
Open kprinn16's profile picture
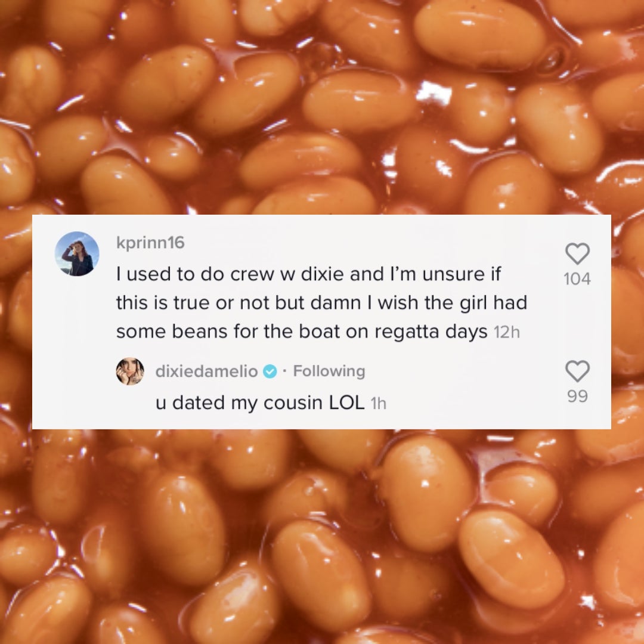point(77,254)
